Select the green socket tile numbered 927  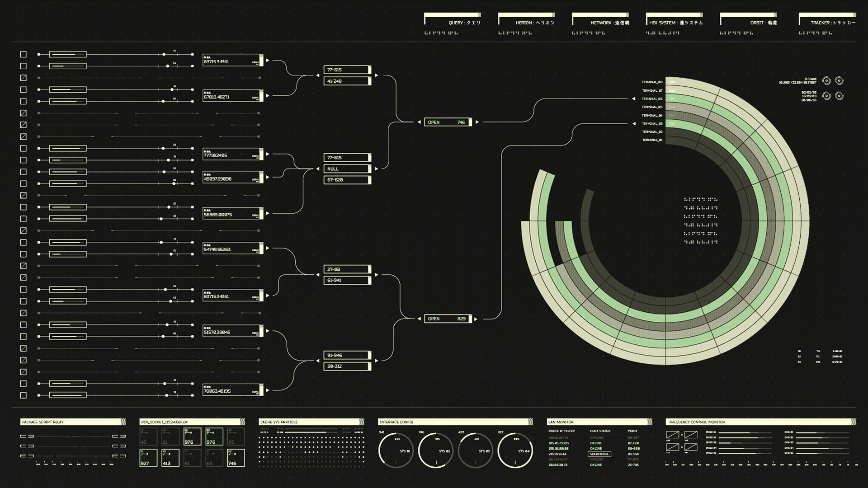pyautogui.click(x=148, y=458)
